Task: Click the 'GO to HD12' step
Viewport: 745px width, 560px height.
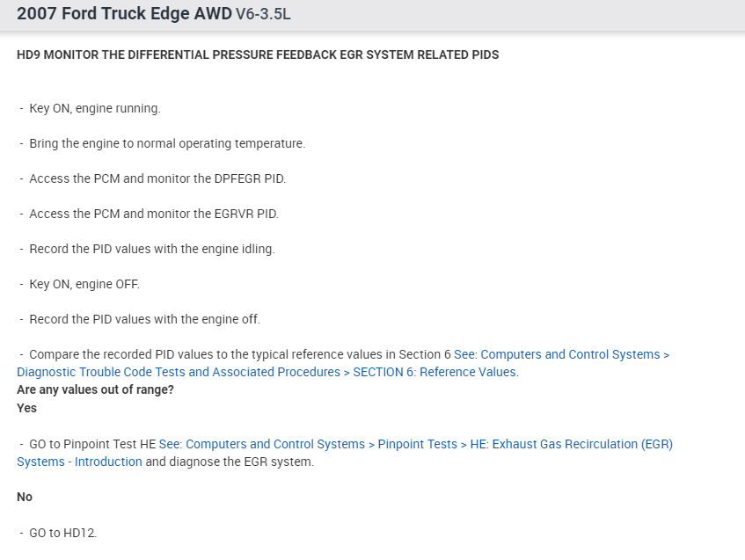Action: pyautogui.click(x=62, y=533)
